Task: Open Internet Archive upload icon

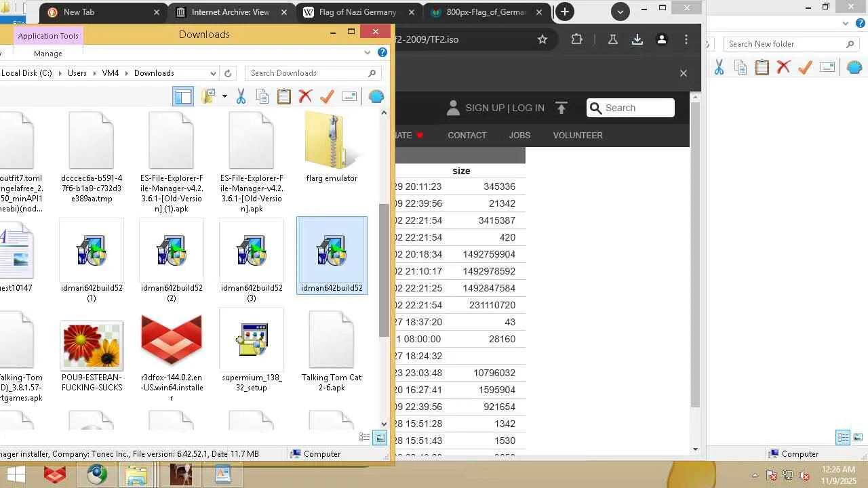Action: tap(561, 108)
